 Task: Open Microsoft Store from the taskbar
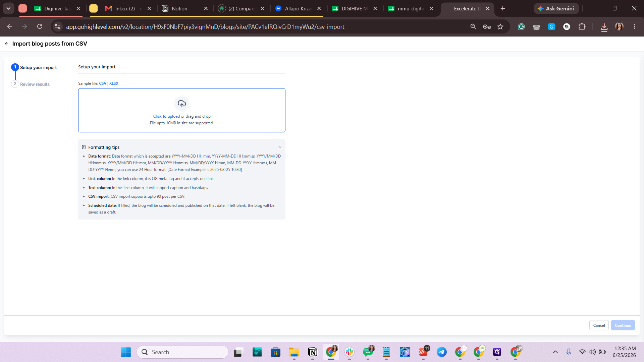click(276, 352)
